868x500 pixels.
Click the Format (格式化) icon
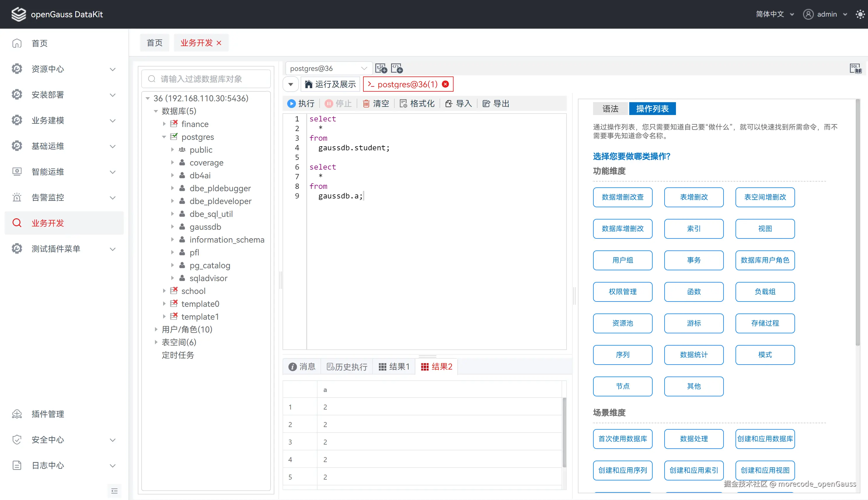click(x=403, y=103)
